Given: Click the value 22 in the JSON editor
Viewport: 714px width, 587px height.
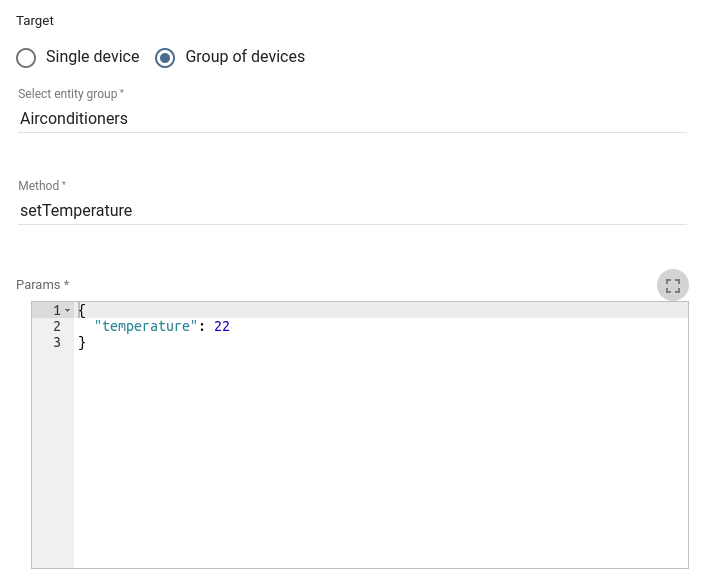Looking at the screenshot, I should pyautogui.click(x=222, y=326).
